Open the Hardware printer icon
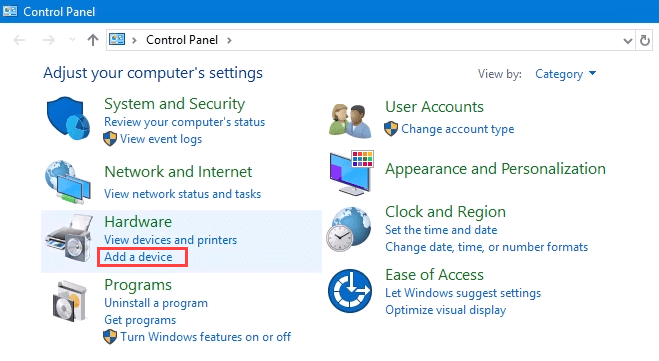Viewport: 659px width, 361px height. (69, 238)
